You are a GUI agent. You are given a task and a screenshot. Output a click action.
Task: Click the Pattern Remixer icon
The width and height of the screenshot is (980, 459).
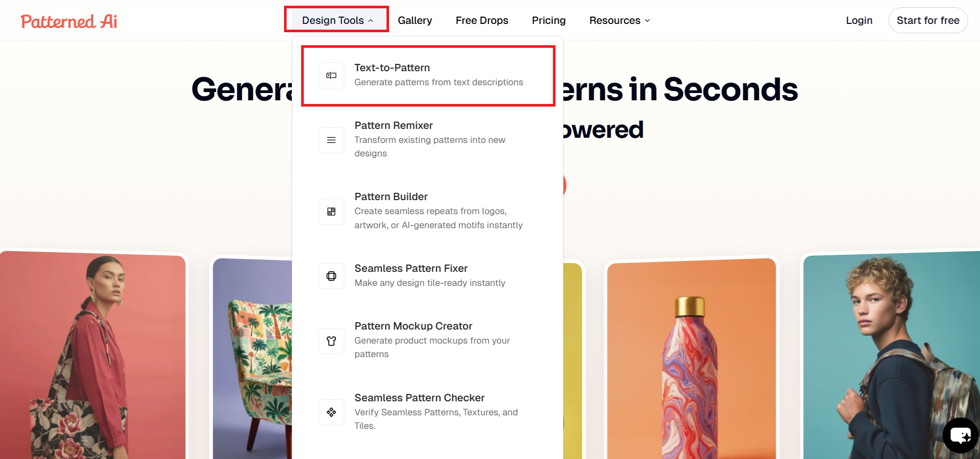[x=331, y=140]
